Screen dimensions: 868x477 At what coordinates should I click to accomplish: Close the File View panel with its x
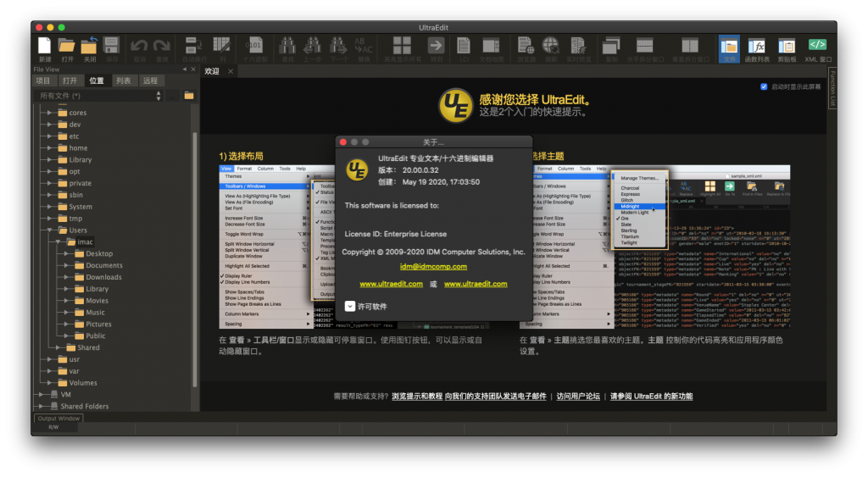coord(193,69)
